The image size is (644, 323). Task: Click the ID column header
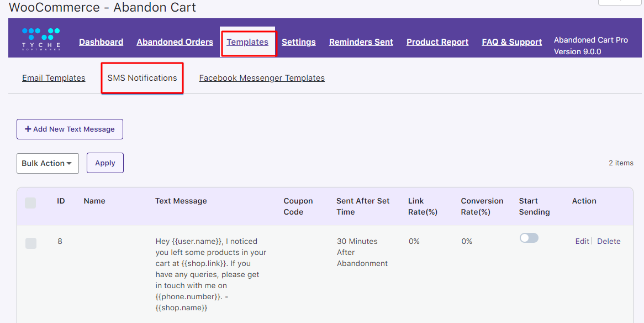61,201
